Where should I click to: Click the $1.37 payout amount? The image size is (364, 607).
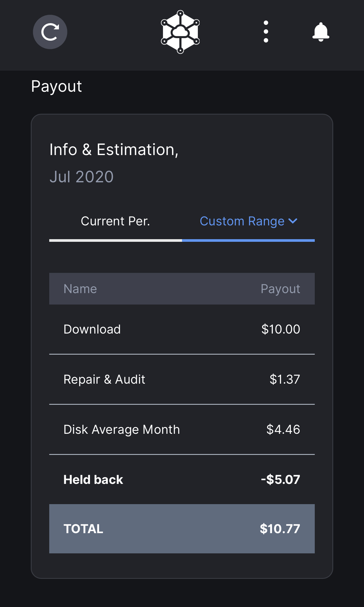click(285, 380)
